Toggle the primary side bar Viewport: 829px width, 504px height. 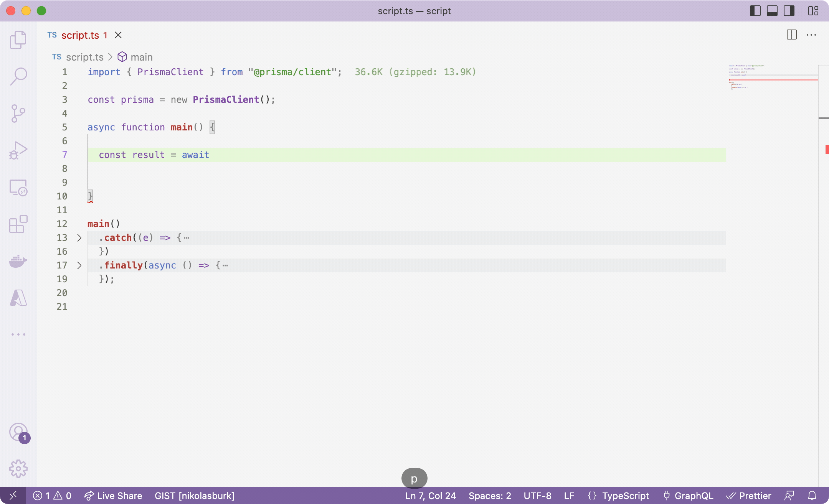coord(755,11)
